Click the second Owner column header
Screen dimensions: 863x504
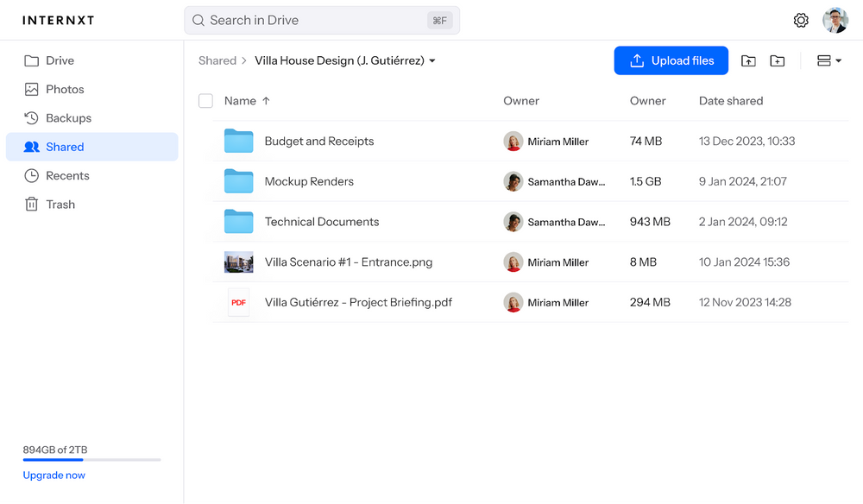(648, 101)
